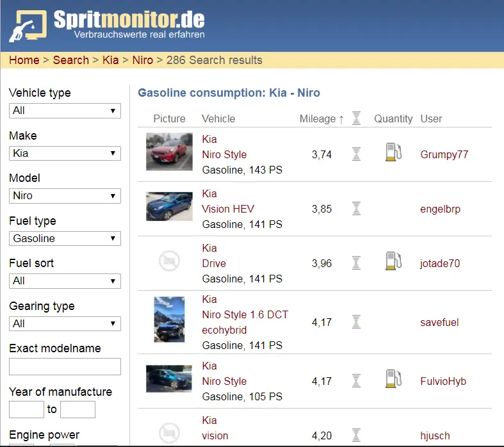Open user savefuel profile
The image size is (504, 447).
pyautogui.click(x=439, y=322)
